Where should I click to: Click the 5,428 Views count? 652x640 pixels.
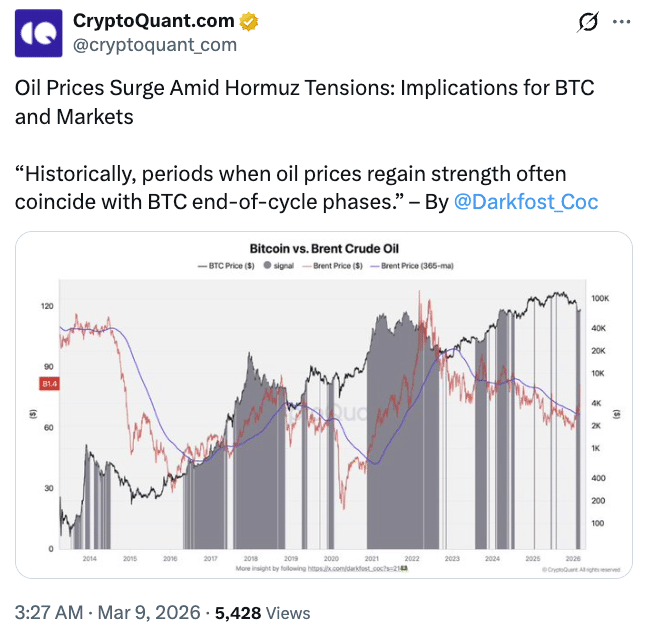coord(262,613)
